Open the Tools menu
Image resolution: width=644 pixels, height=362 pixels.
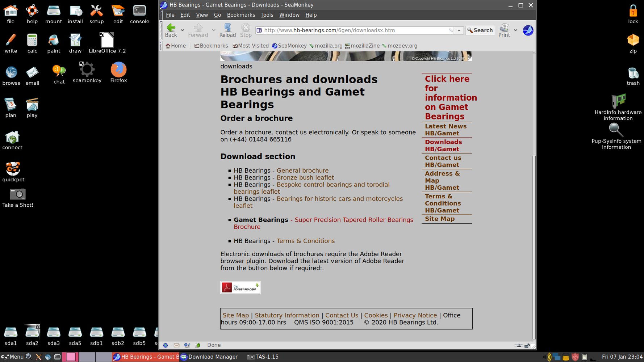pyautogui.click(x=267, y=15)
